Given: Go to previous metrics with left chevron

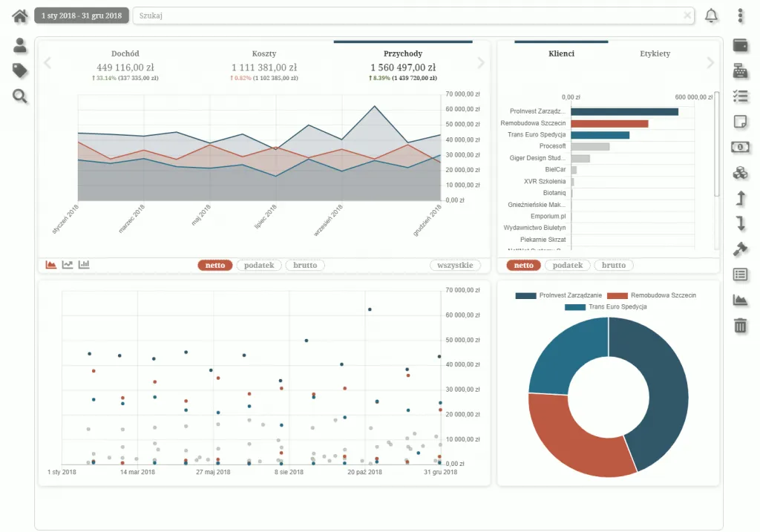Looking at the screenshot, I should coord(47,63).
